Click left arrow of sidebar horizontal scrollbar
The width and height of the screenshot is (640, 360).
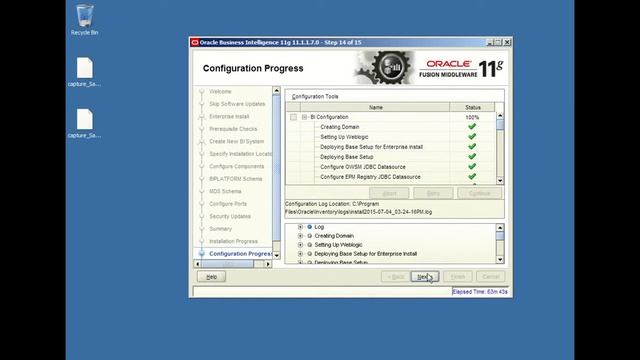tap(198, 264)
